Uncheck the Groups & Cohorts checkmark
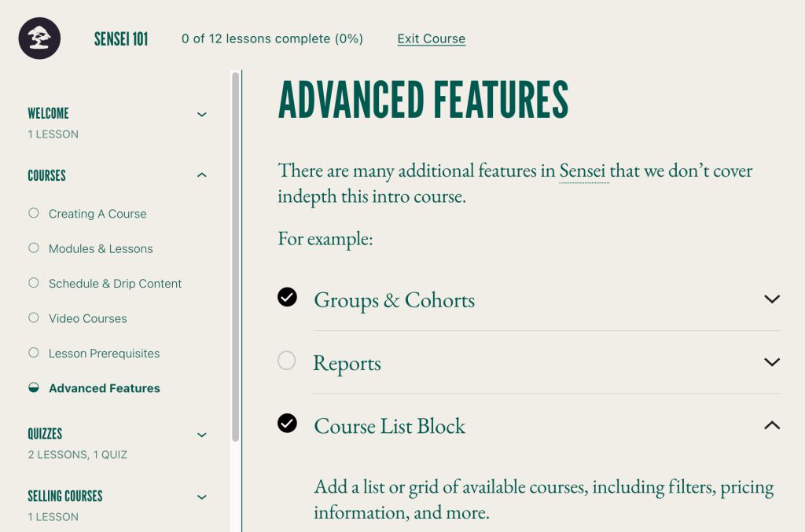The width and height of the screenshot is (805, 532). coord(287,297)
